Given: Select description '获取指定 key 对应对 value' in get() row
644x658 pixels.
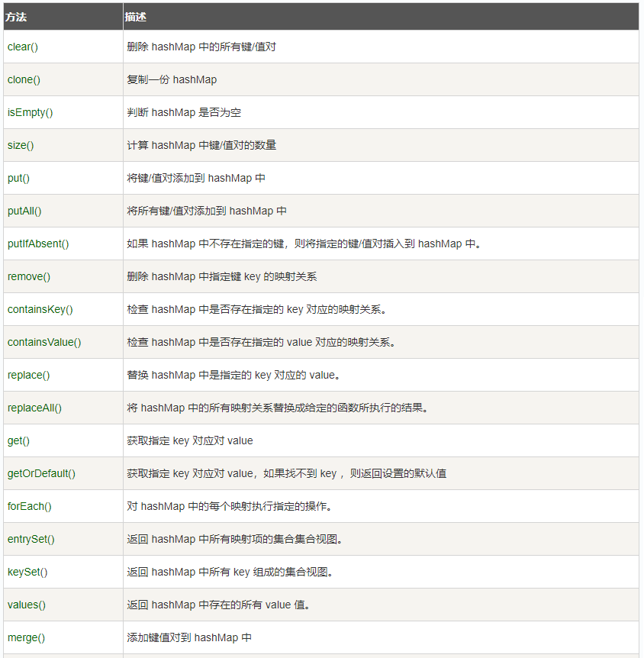Looking at the screenshot, I should click(x=190, y=440).
